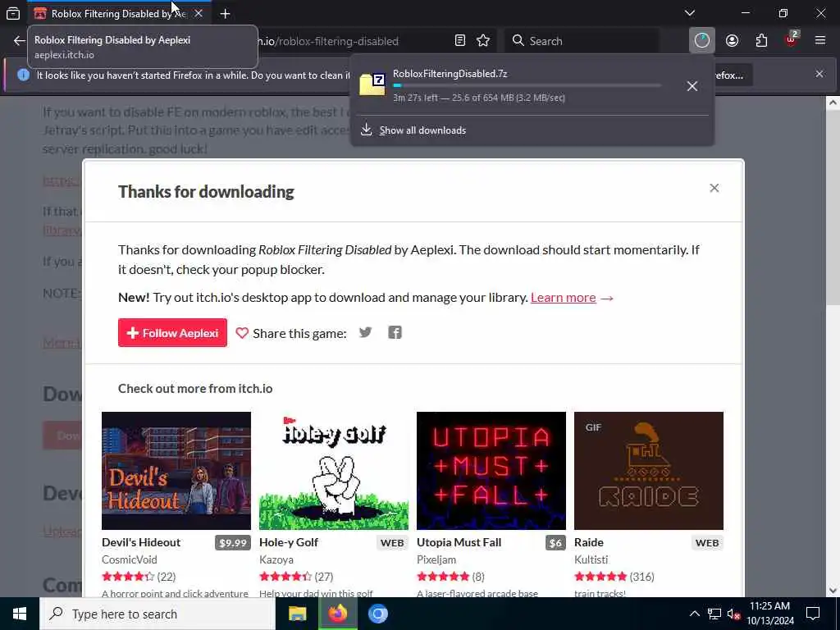Visit the Pixeljam author page
The height and width of the screenshot is (630, 840).
point(436,559)
